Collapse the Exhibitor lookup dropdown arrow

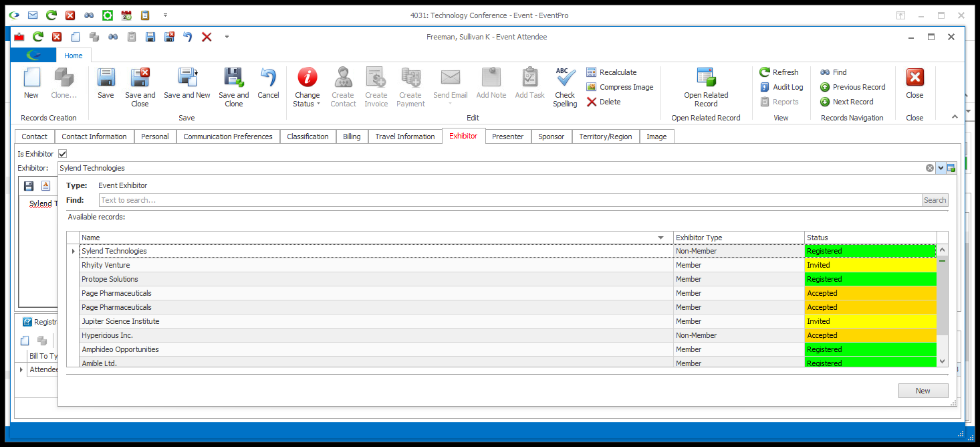pos(941,168)
